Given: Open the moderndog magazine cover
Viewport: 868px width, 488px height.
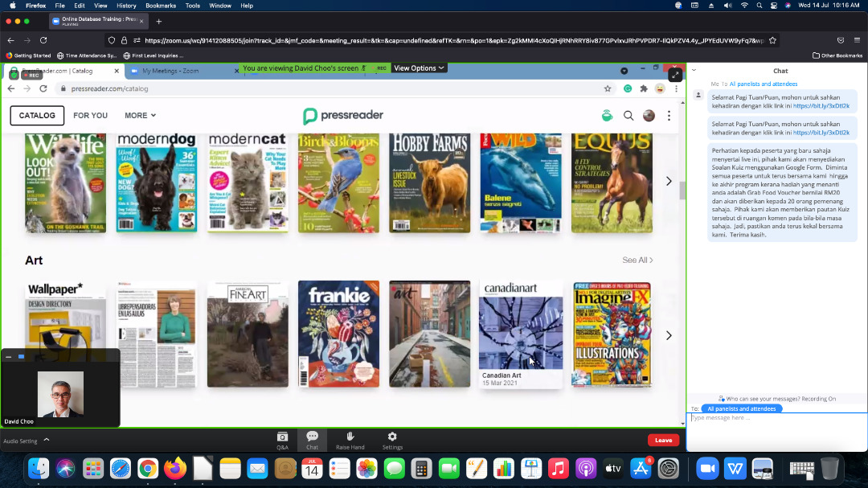Looking at the screenshot, I should [x=157, y=182].
